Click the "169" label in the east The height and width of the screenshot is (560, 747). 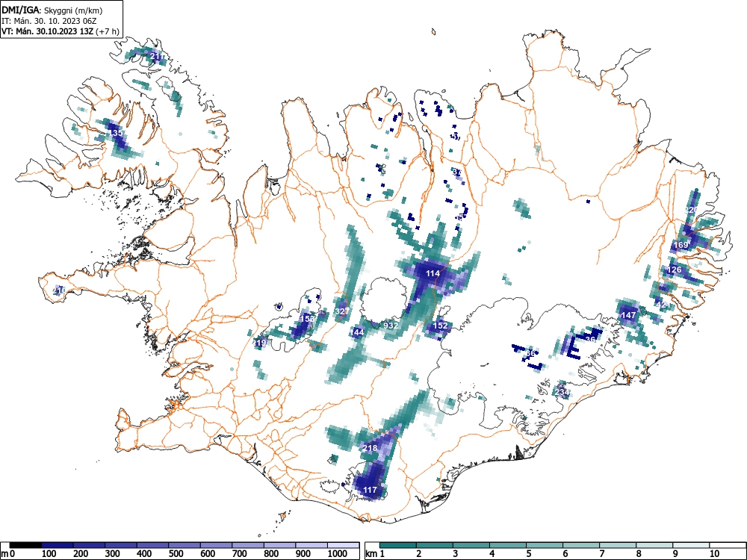[681, 245]
